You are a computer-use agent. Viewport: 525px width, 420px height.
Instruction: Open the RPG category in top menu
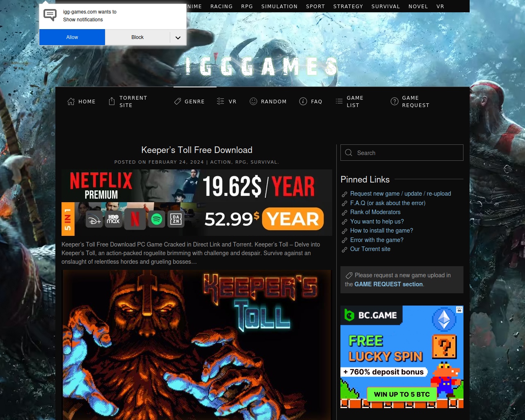coord(247,6)
